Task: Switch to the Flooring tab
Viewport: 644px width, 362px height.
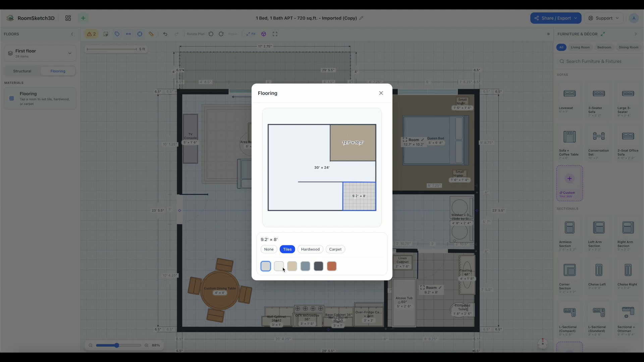Action: point(58,71)
